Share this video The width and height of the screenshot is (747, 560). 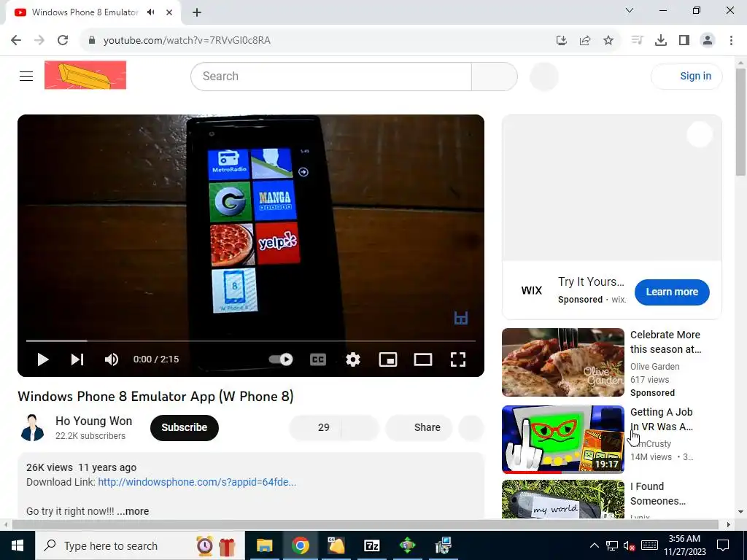[419, 427]
